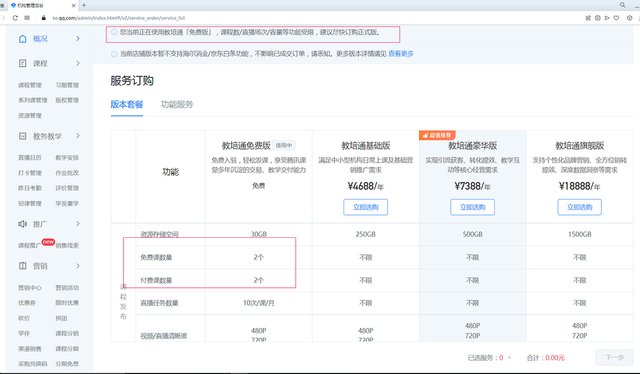This screenshot has height=374, width=640.
Task: Click the 直播任务数量 row label
Action: point(160,303)
